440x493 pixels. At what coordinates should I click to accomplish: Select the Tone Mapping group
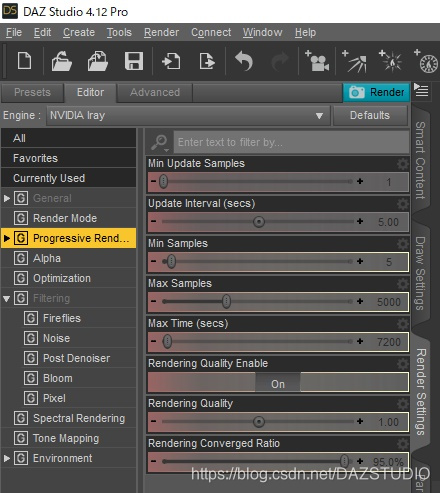(68, 438)
